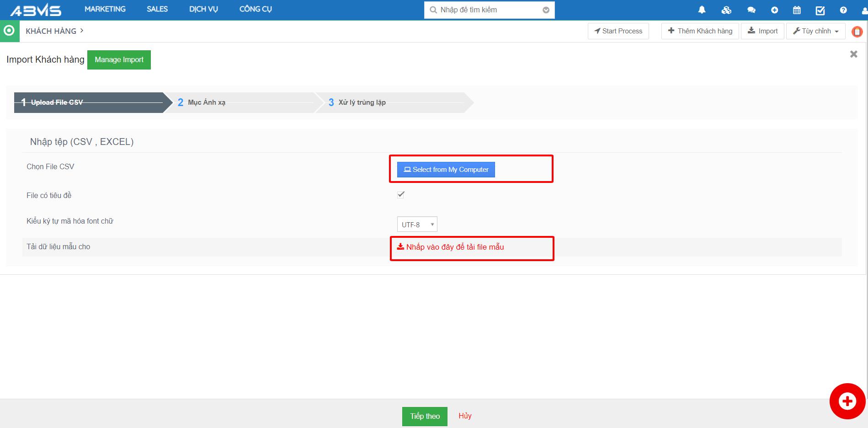Uncheck the 'File có tiêu đề' checkbox
The image size is (868, 428).
[401, 195]
